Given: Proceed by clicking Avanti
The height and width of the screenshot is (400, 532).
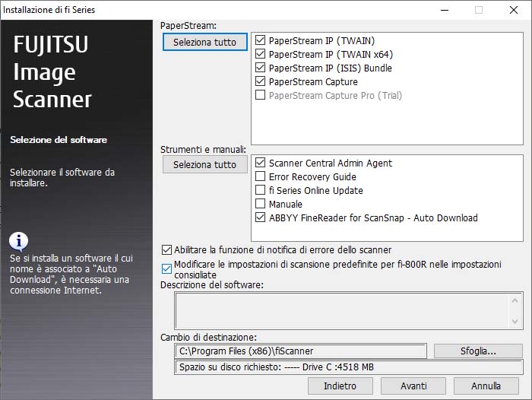Looking at the screenshot, I should pos(413,386).
